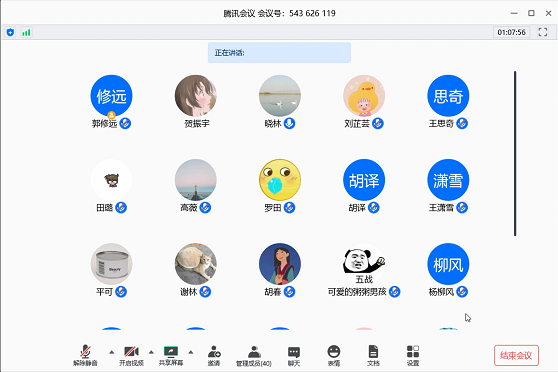Image resolution: width=558 pixels, height=372 pixels.
Task: Expand the microphone options arrow
Action: 111,352
